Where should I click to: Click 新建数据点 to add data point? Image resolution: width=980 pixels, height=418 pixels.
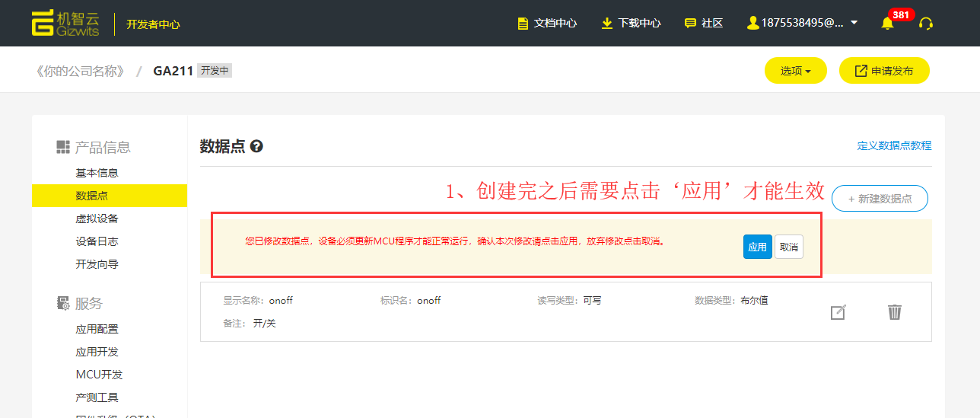pyautogui.click(x=880, y=199)
